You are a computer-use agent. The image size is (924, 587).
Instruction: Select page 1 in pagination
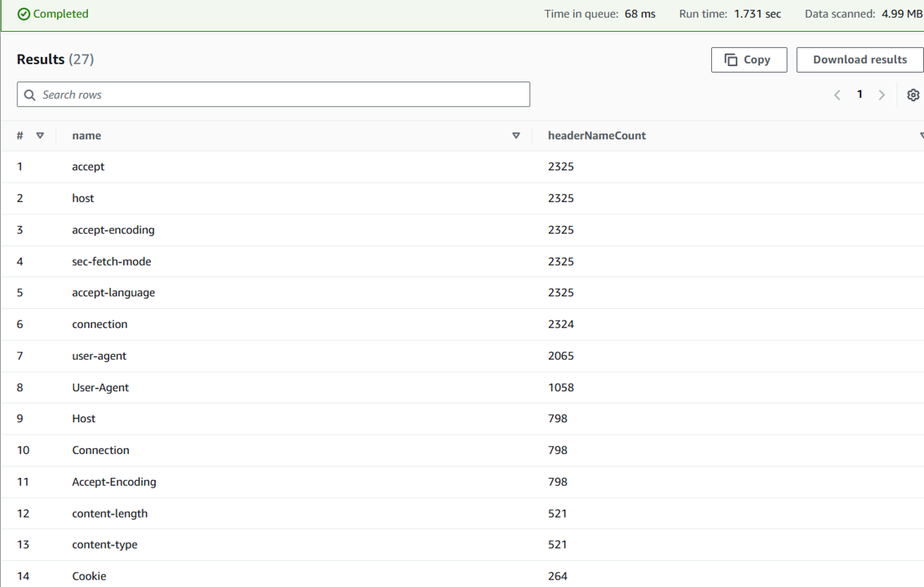tap(860, 95)
